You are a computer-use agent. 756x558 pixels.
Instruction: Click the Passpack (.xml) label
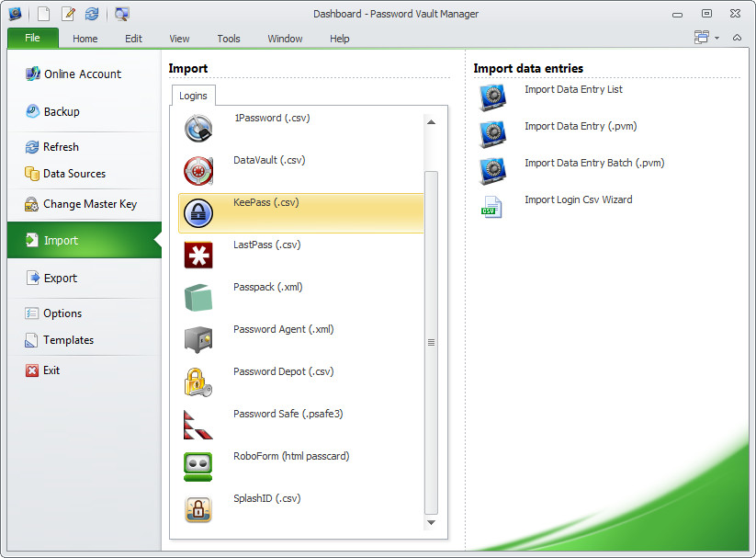click(267, 287)
